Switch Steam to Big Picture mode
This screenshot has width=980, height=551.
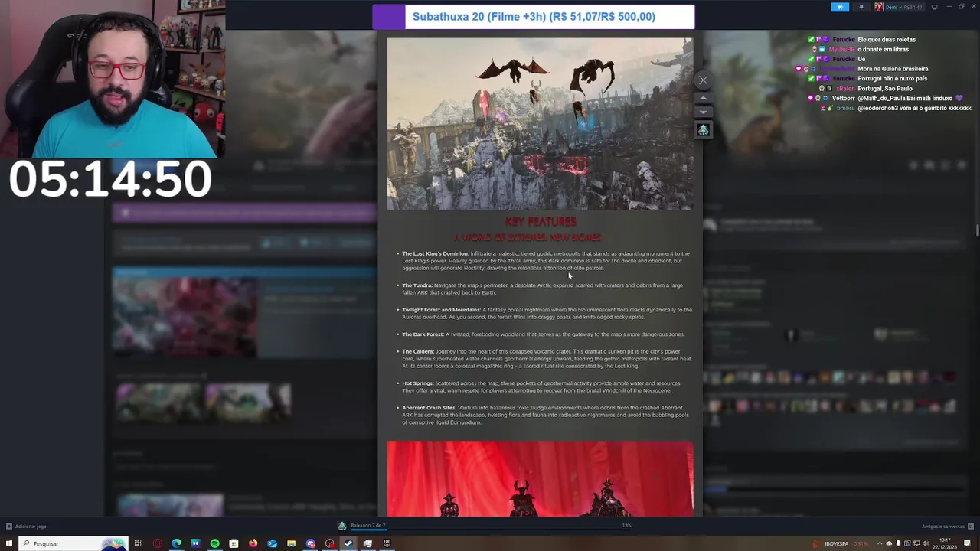(934, 7)
